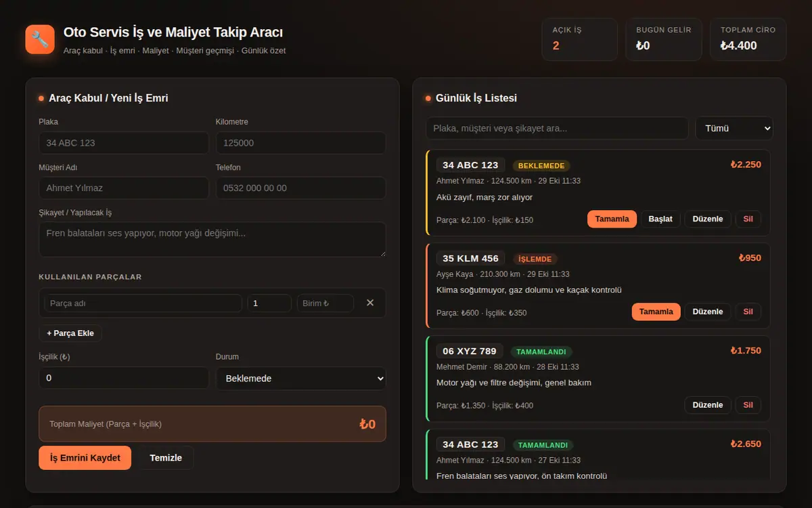
Task: Click the 35 KLM 456 plate label
Action: click(x=470, y=258)
